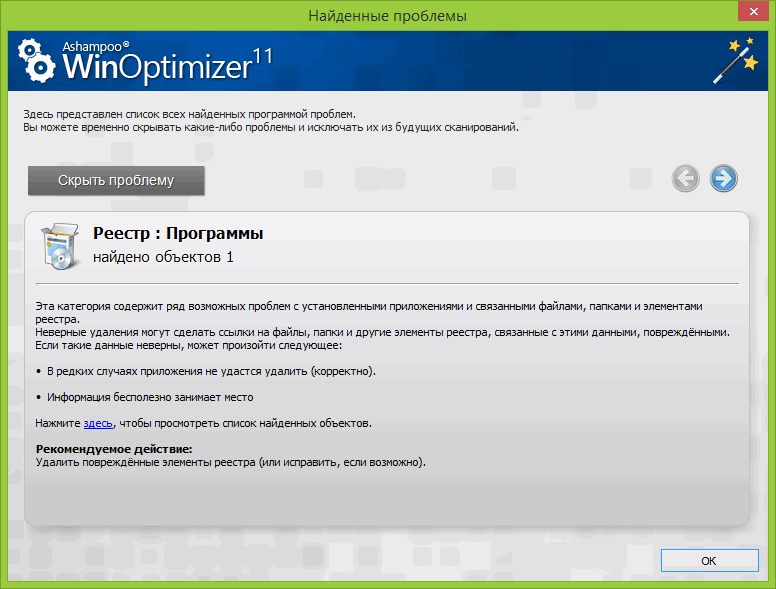Select the Реестр : Программы heading
The height and width of the screenshot is (589, 776).
(178, 234)
